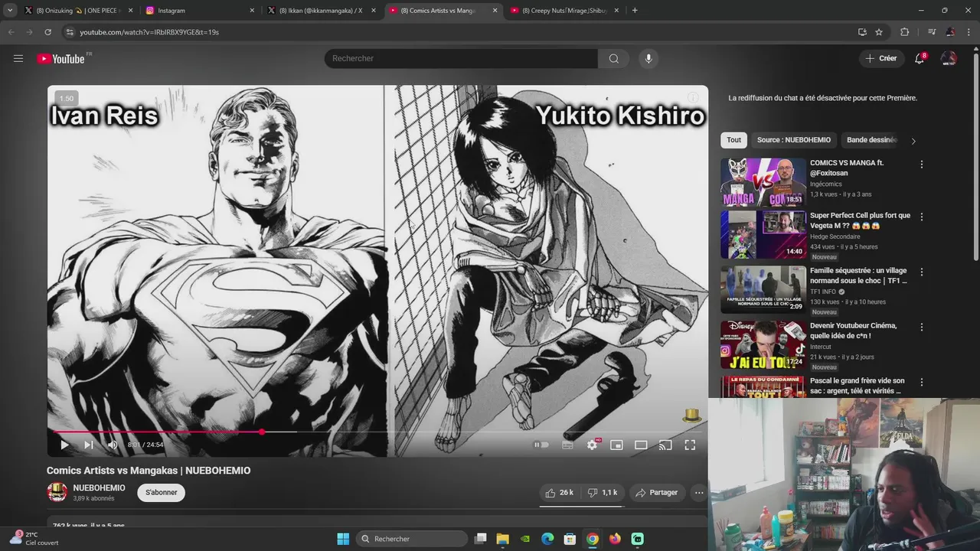Open the media control icon in Chrome toolbar
This screenshot has height=551, width=980.
pos(931,32)
